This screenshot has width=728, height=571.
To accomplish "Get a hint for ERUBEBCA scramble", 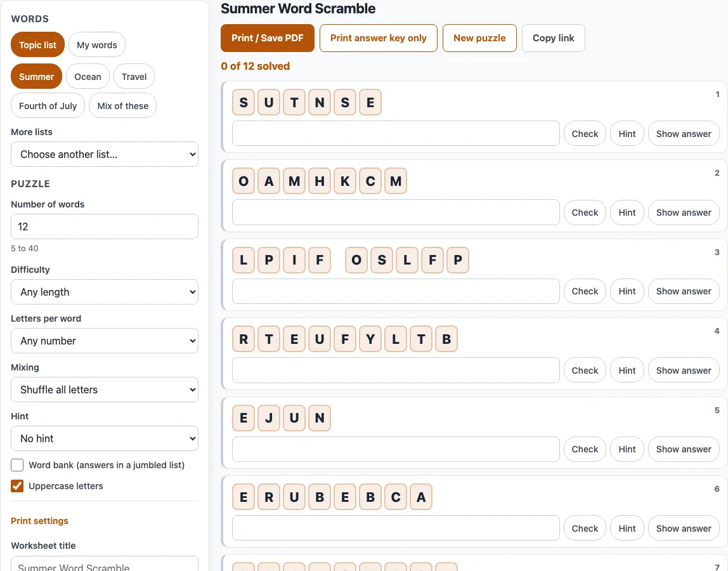I will [x=627, y=528].
